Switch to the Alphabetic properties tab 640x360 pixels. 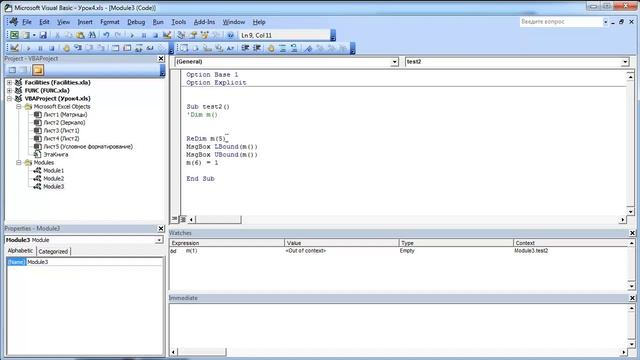pyautogui.click(x=20, y=251)
